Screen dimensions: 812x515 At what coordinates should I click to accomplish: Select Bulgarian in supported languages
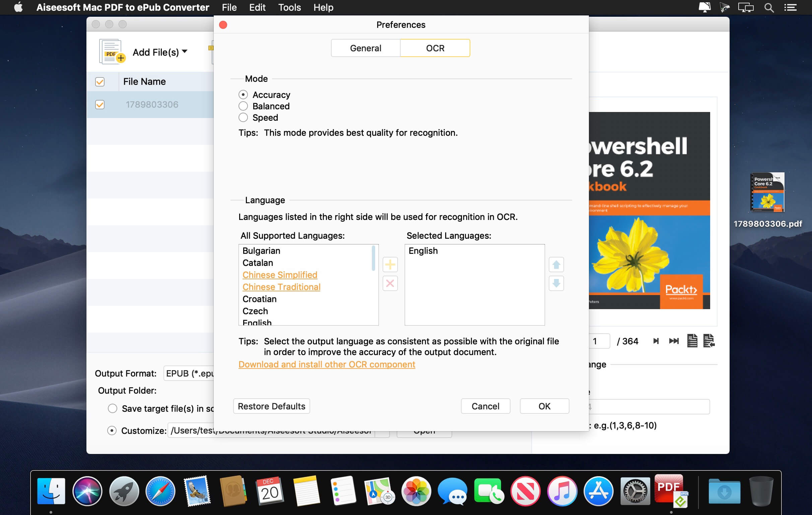pos(261,251)
